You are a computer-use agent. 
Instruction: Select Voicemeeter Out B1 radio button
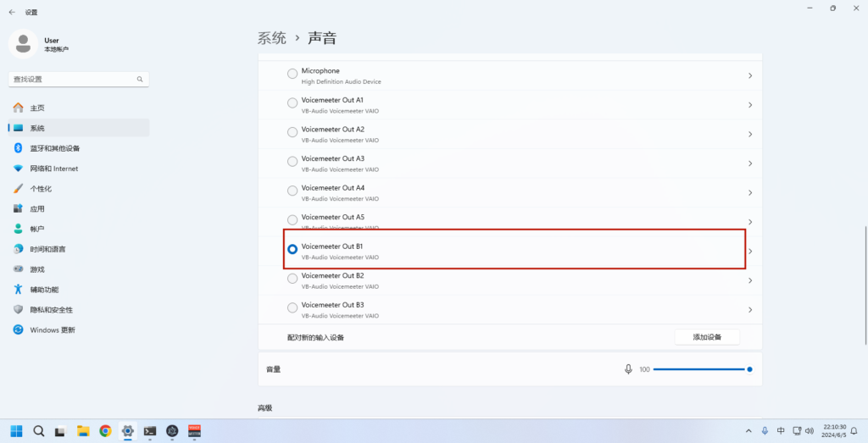tap(292, 249)
